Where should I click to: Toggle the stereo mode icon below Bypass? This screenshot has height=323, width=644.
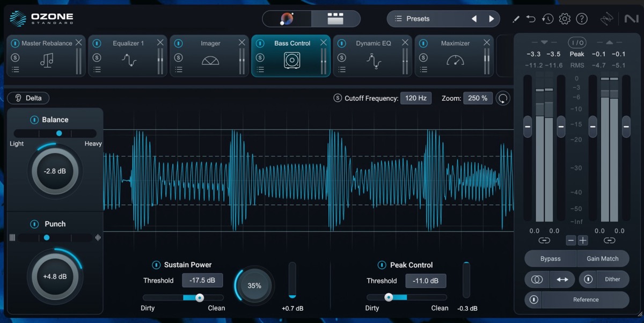537,279
